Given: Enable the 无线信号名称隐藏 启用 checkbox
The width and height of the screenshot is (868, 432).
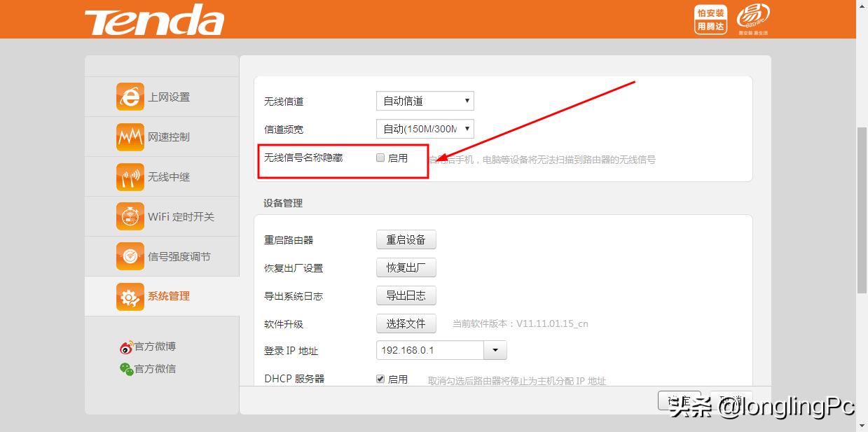Looking at the screenshot, I should pos(380,158).
